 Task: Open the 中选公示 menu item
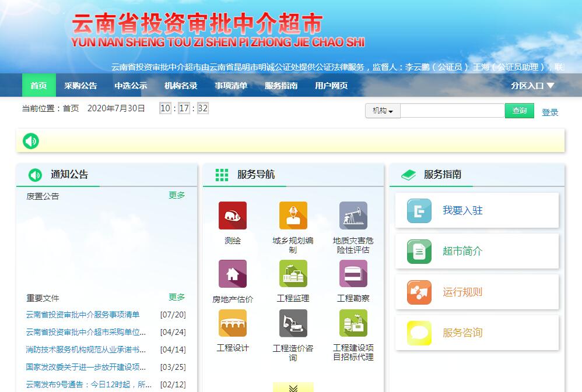pyautogui.click(x=131, y=86)
